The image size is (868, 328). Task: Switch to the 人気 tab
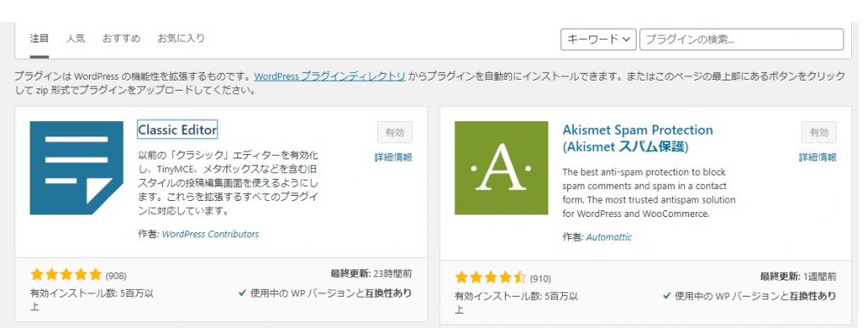point(75,39)
